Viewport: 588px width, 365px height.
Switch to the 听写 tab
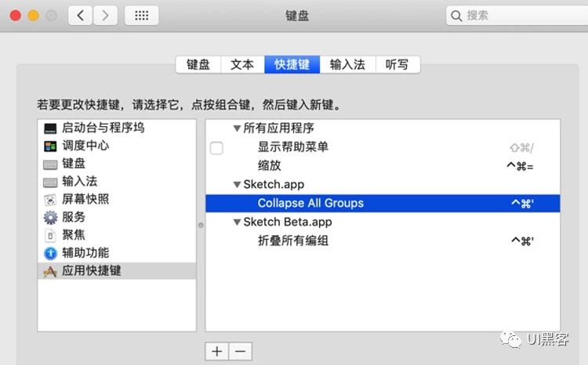pyautogui.click(x=397, y=65)
